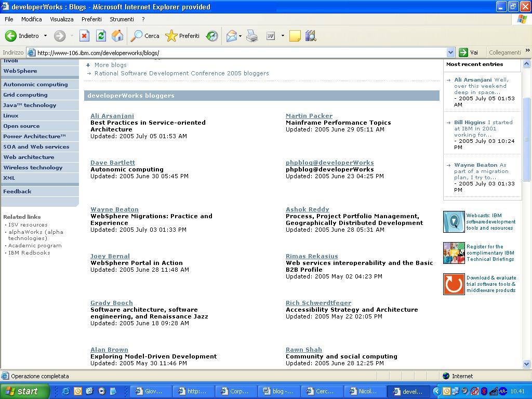Viewport: 532px width, 399px height.
Task: Stop page loading with the red X icon
Action: click(84, 36)
